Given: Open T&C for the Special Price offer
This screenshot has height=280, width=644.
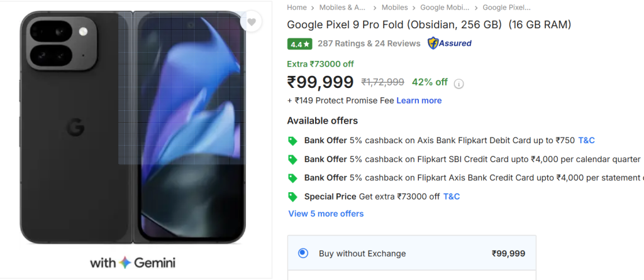Looking at the screenshot, I should [452, 197].
